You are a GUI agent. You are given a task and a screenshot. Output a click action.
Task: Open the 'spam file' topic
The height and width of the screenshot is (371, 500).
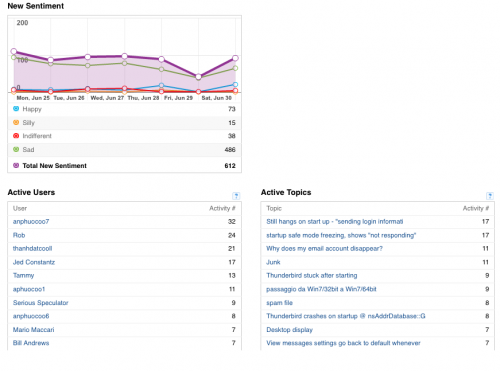[x=279, y=303]
